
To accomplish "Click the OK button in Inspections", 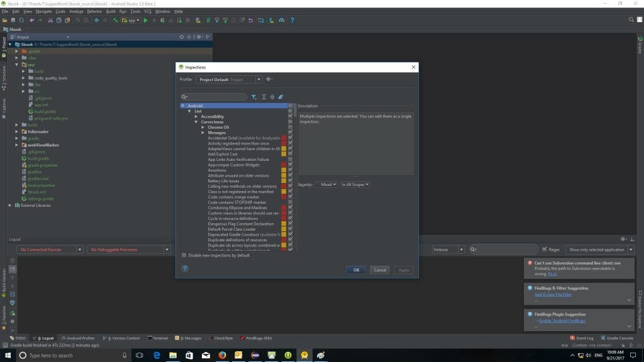I will [355, 270].
